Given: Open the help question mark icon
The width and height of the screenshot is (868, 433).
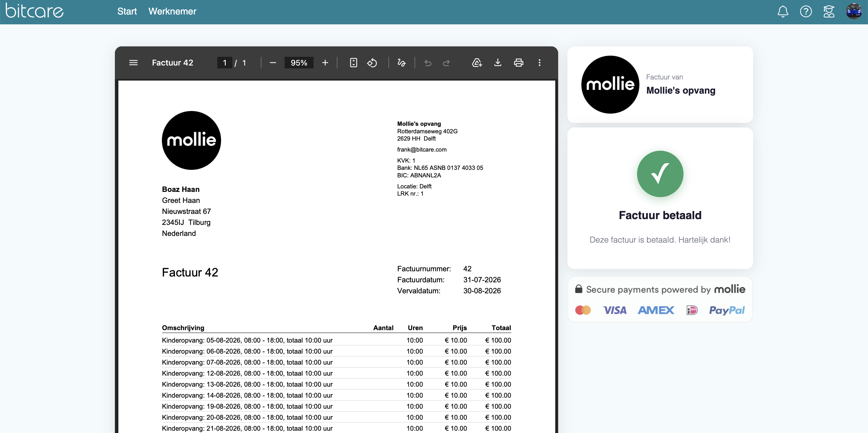Looking at the screenshot, I should (x=806, y=11).
